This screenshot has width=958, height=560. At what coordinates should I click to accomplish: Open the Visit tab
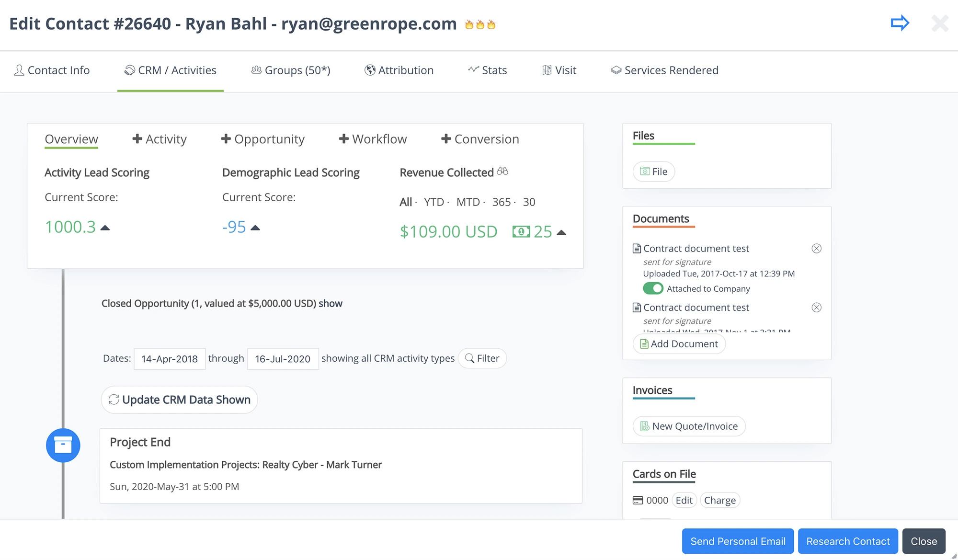(x=559, y=70)
